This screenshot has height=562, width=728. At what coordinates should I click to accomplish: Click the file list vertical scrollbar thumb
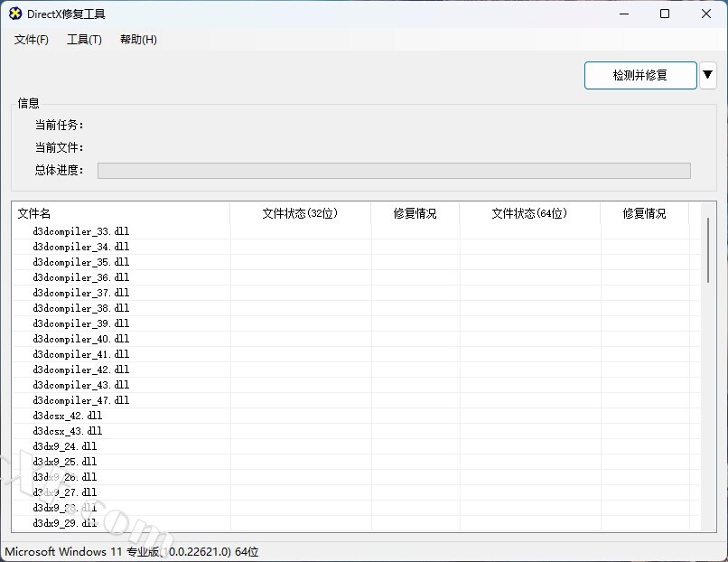[708, 250]
